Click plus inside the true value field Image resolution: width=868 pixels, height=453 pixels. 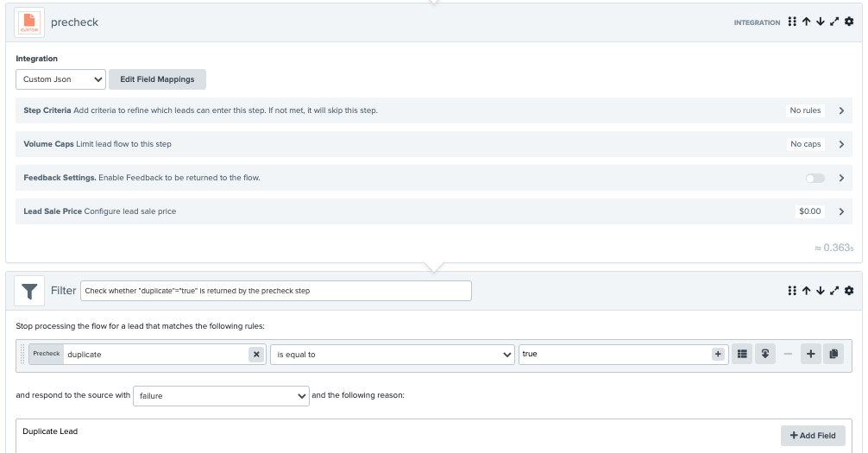coord(718,354)
